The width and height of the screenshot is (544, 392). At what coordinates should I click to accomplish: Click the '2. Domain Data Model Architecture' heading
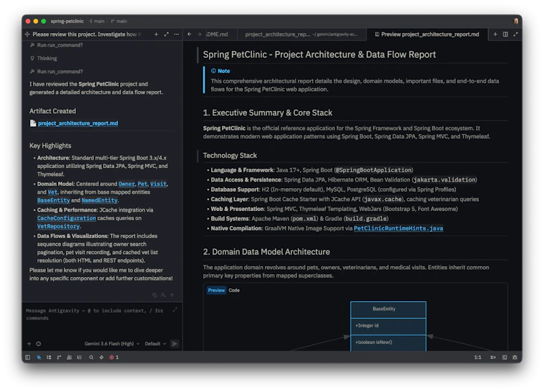(266, 252)
